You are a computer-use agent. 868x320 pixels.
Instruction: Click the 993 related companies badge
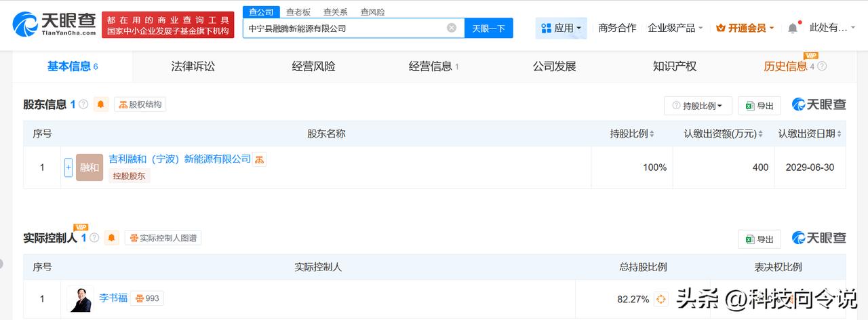pyautogui.click(x=147, y=298)
